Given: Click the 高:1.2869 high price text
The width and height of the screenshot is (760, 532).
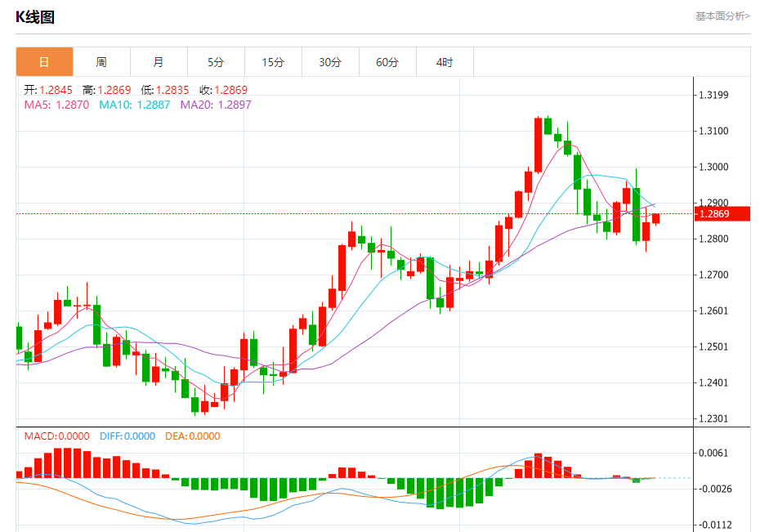Looking at the screenshot, I should tap(106, 90).
